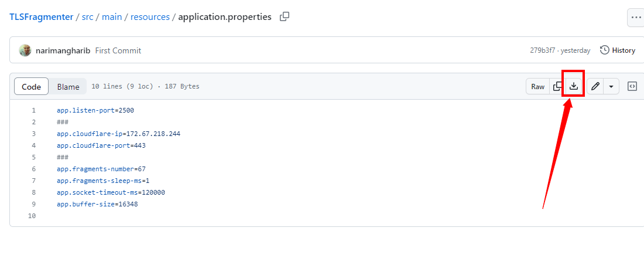644x258 pixels.
Task: Click the narimangharib avatar image
Action: [x=25, y=50]
